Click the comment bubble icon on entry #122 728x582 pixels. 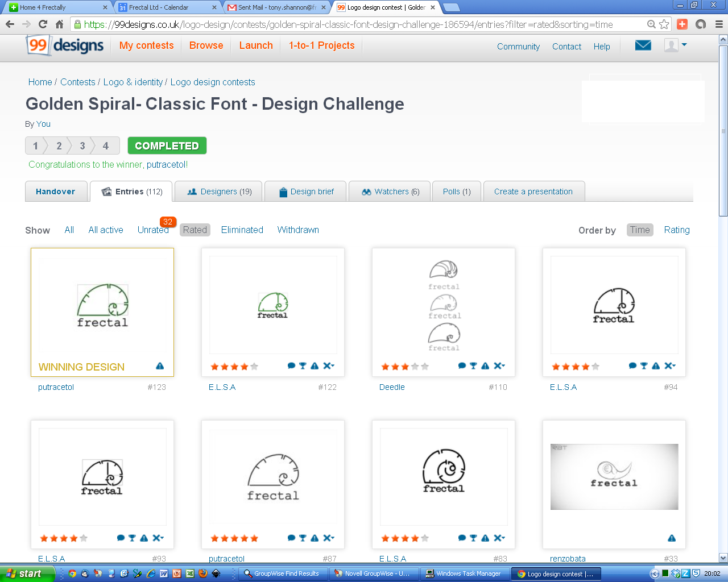[x=291, y=366]
